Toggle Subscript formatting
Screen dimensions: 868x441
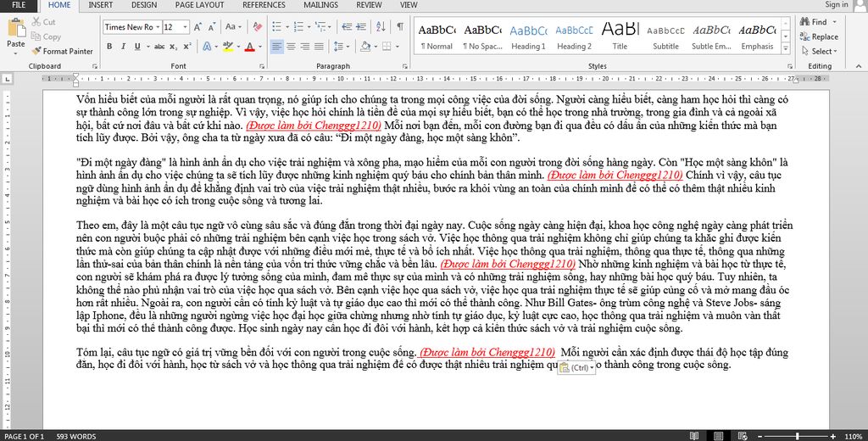(x=173, y=47)
